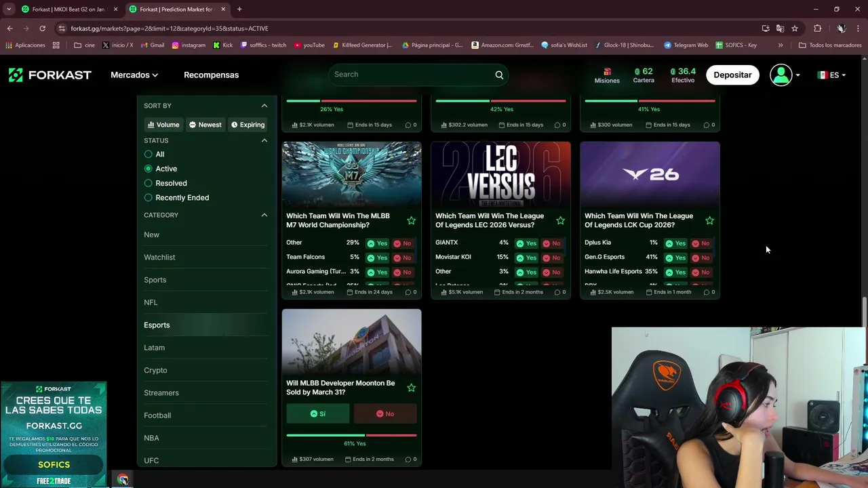Viewport: 868px width, 488px height.
Task: Open comments on the MLBB M7 card
Action: [x=411, y=292]
